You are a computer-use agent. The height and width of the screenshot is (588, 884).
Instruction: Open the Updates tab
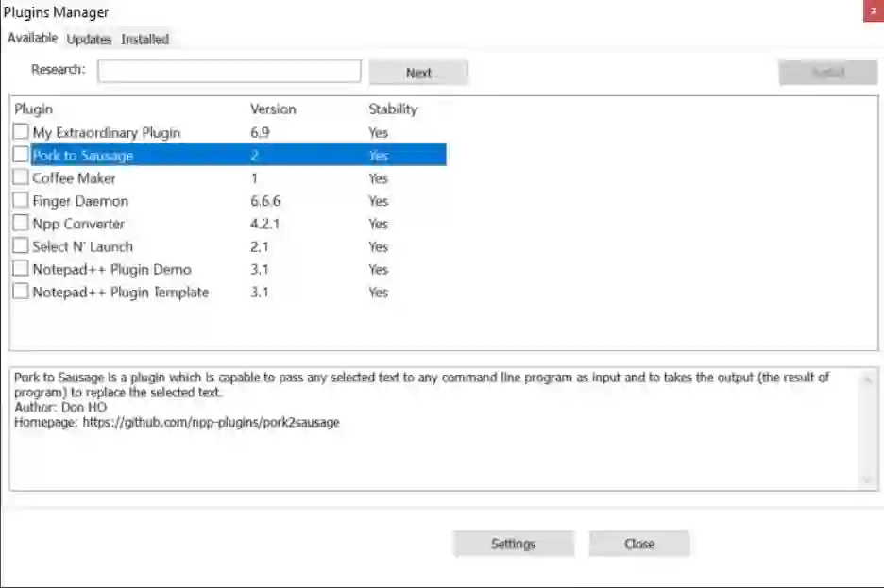(89, 39)
